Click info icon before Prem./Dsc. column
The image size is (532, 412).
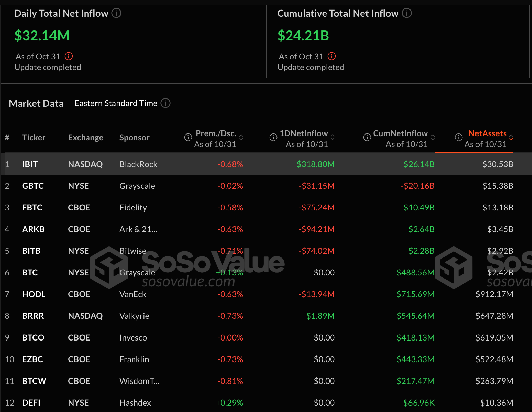pyautogui.click(x=188, y=137)
